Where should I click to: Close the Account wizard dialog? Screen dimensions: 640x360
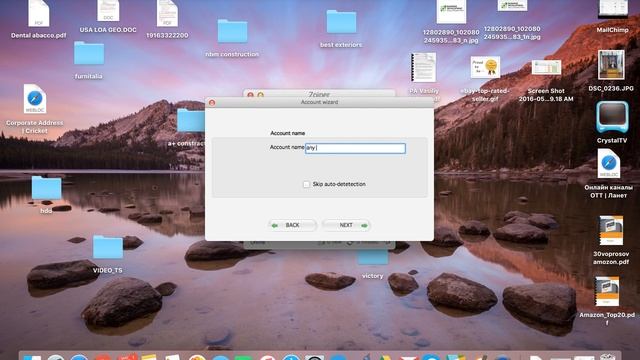pos(212,102)
